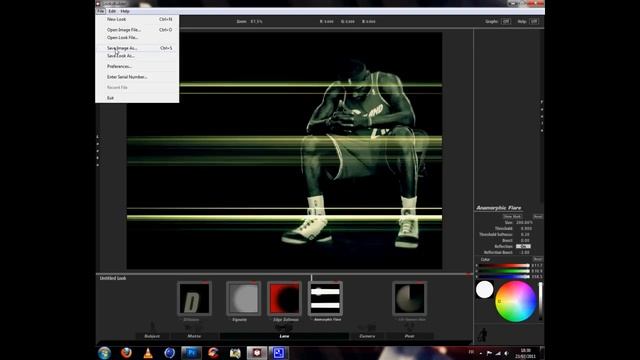The height and width of the screenshot is (360, 640).
Task: Open Preferences from the File menu
Action: click(x=137, y=67)
